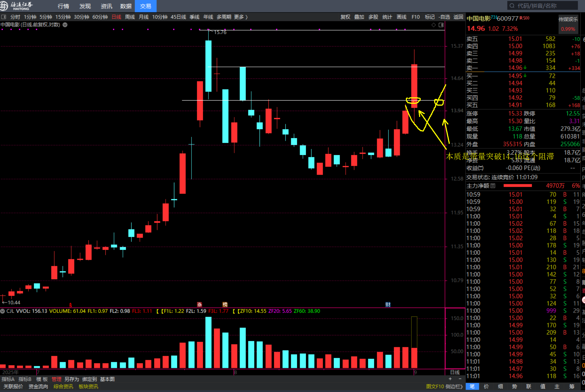Open the 统计 statistics menu

click(x=387, y=17)
